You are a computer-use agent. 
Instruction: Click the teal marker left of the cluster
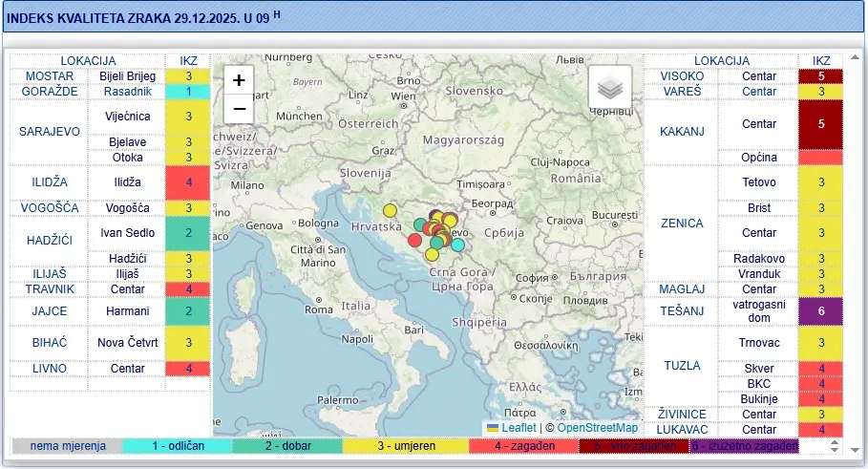click(x=420, y=225)
